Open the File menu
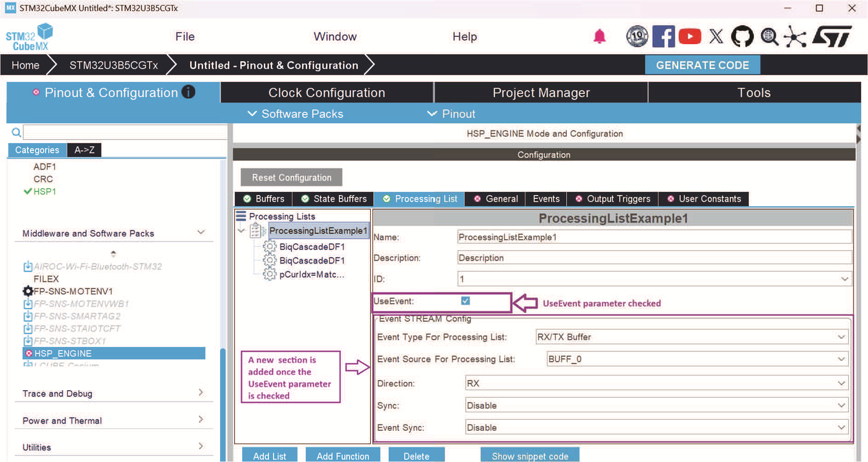Viewport: 868px width, 462px height. click(185, 36)
